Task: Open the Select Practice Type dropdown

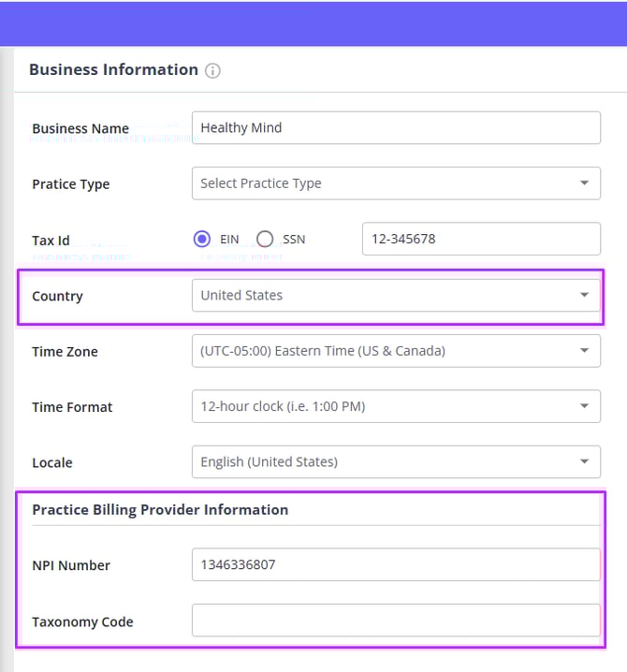Action: 395,183
